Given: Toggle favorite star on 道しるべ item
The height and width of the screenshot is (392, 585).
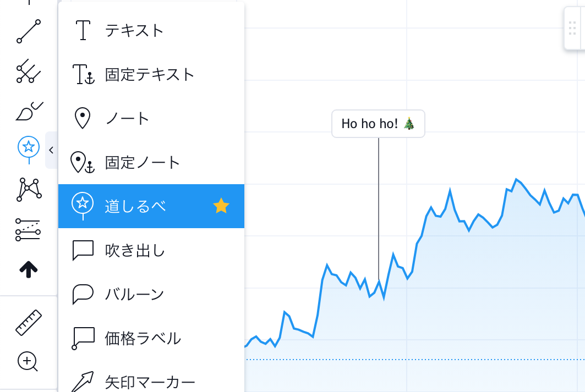Looking at the screenshot, I should [221, 206].
